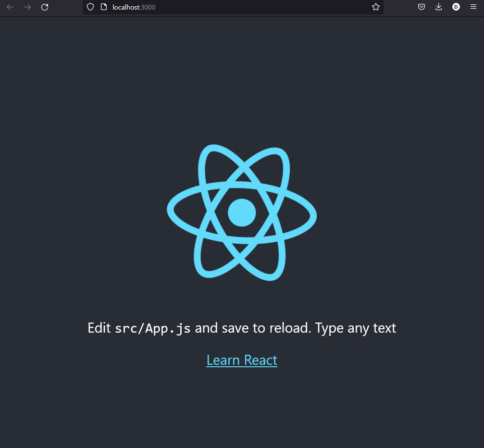The height and width of the screenshot is (448, 484).
Task: Open the Save to Pocket icon
Action: pyautogui.click(x=422, y=7)
